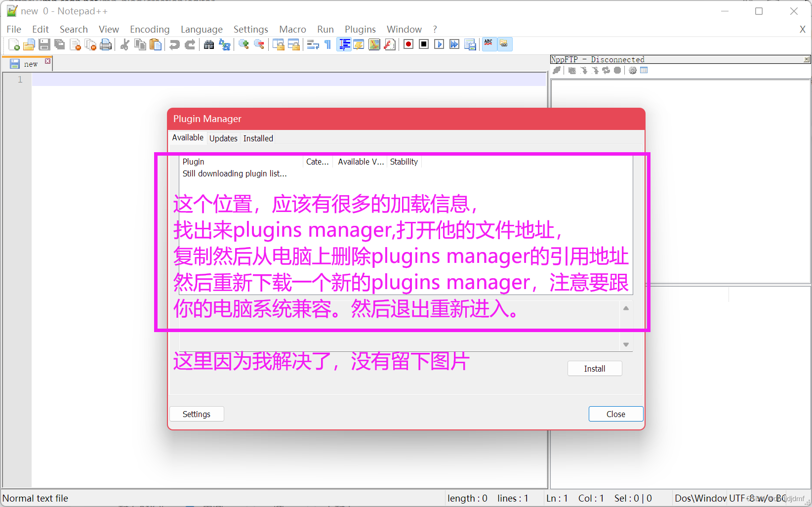Toggle word wrap
This screenshot has height=507, width=812.
[313, 44]
